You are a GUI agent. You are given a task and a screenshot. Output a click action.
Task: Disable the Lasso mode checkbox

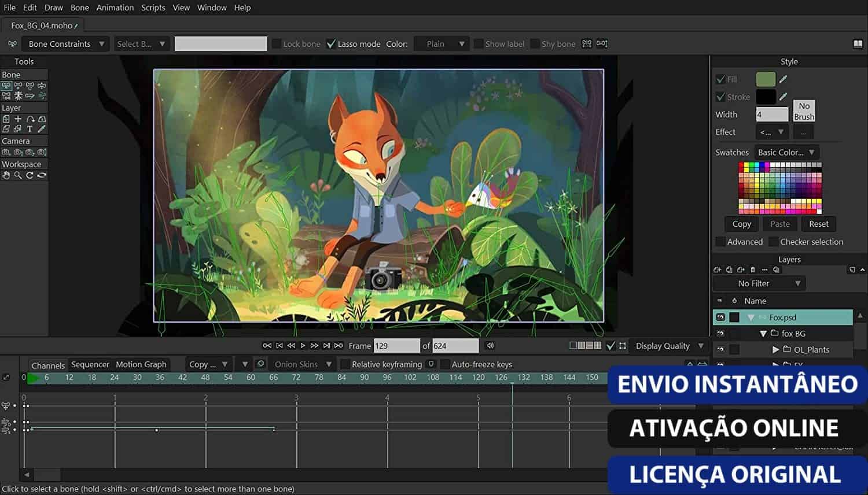331,44
